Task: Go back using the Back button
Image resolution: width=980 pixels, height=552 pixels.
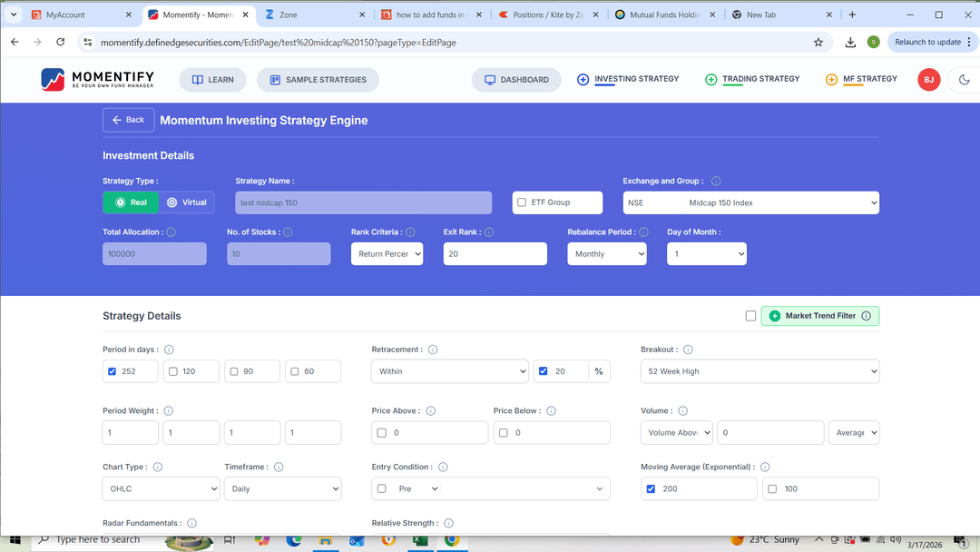Action: coord(128,120)
